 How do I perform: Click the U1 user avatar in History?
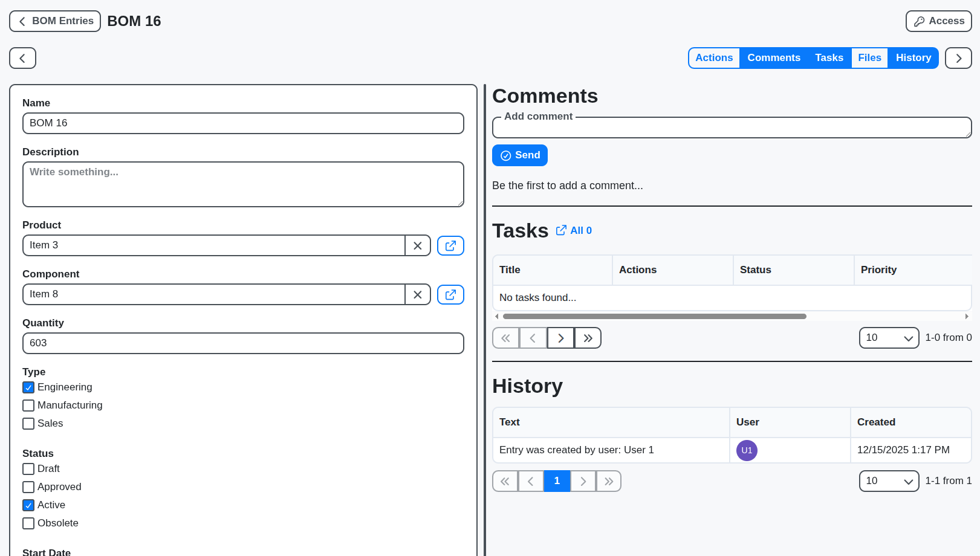(x=746, y=450)
